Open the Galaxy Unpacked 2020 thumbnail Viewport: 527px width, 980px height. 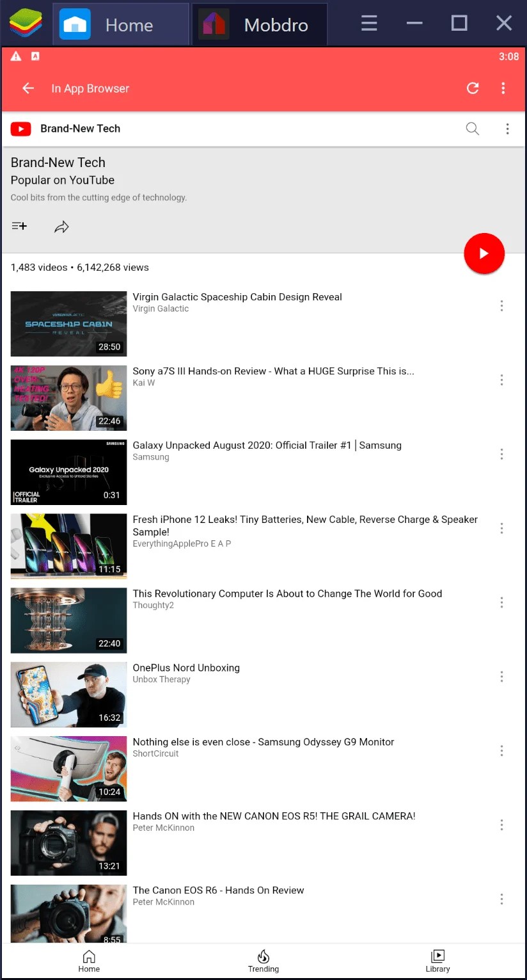tap(69, 472)
